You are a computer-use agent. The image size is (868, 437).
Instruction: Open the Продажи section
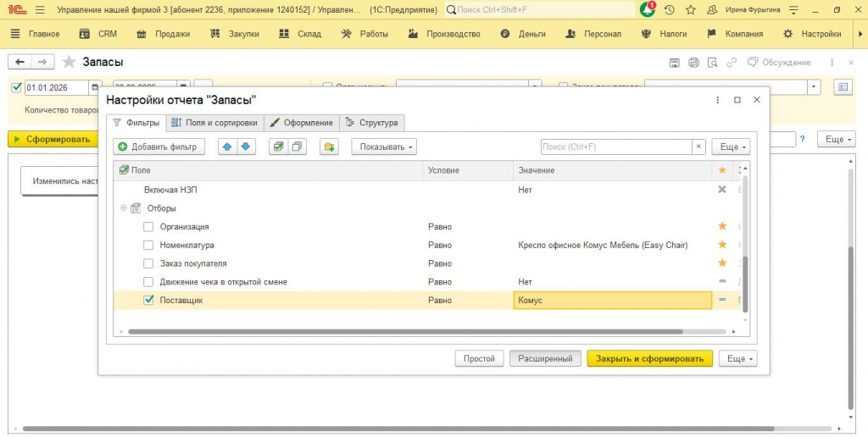point(164,34)
